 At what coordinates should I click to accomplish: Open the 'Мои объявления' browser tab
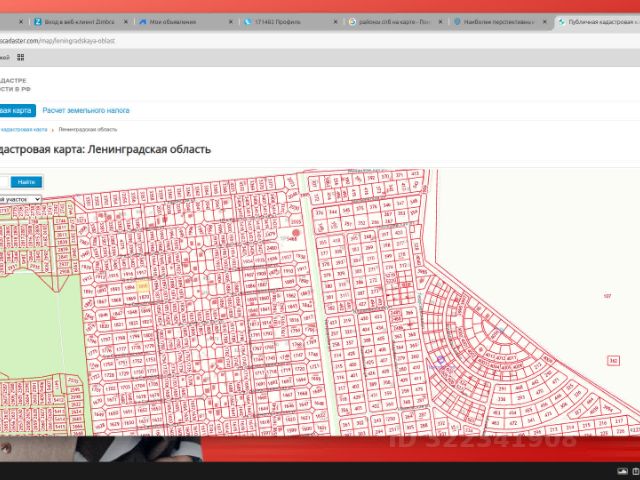[171, 22]
